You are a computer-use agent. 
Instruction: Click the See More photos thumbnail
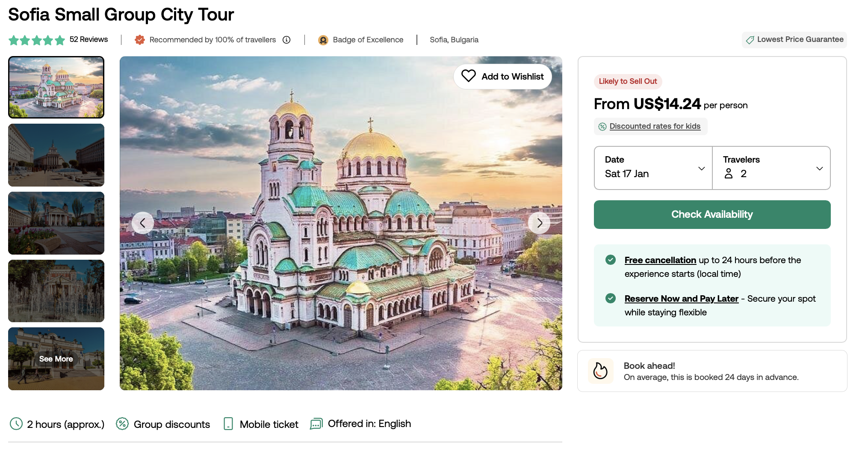point(56,359)
